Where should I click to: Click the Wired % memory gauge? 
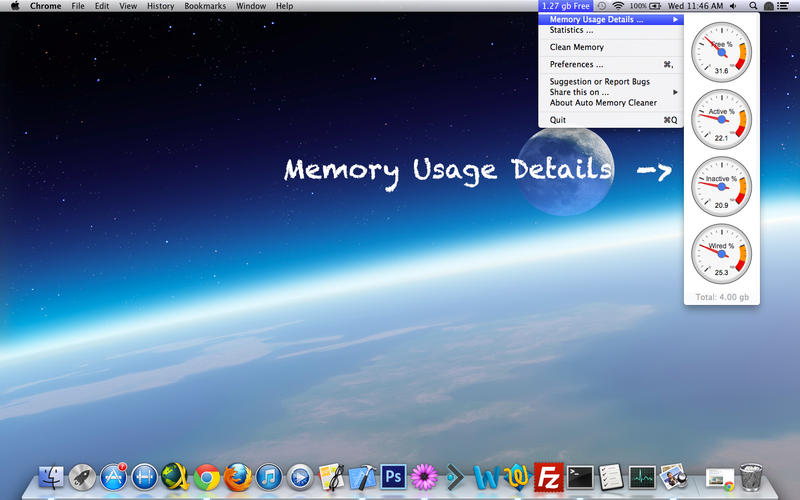pyautogui.click(x=721, y=254)
